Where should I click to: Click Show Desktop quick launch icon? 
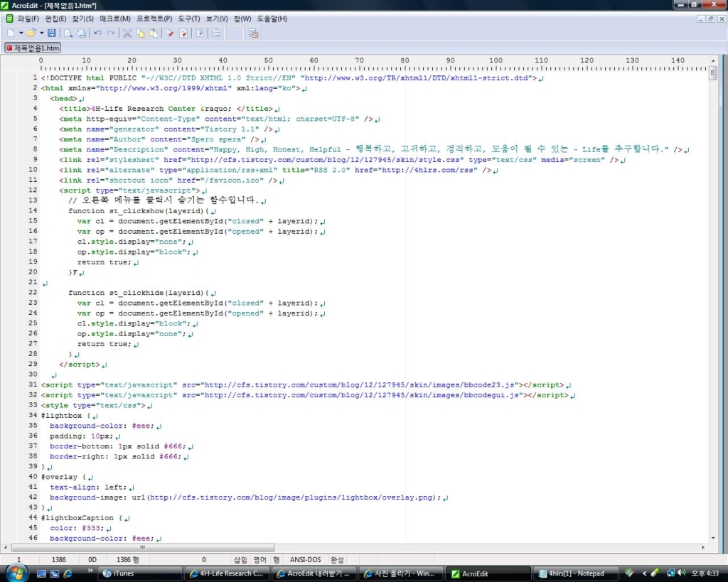[x=41, y=573]
